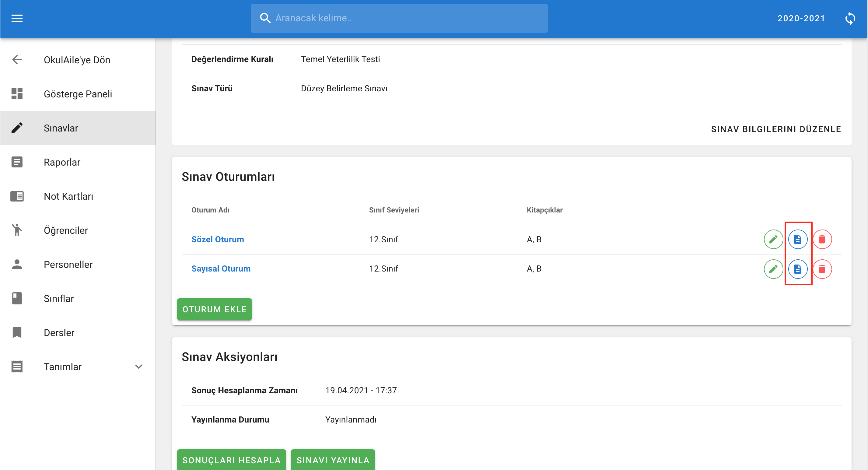Expand the Tanımlar submenu chevron
Screen dimensions: 868x470
[139, 367]
